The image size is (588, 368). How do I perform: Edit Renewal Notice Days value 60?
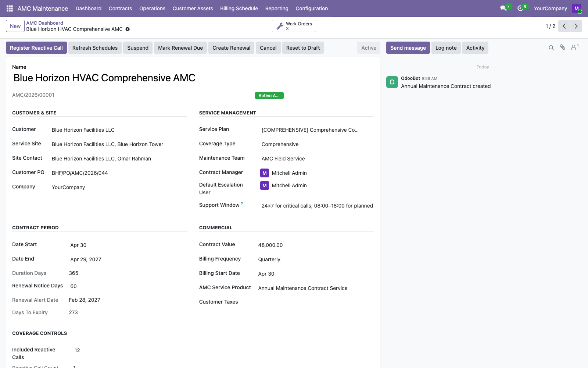tap(129, 286)
